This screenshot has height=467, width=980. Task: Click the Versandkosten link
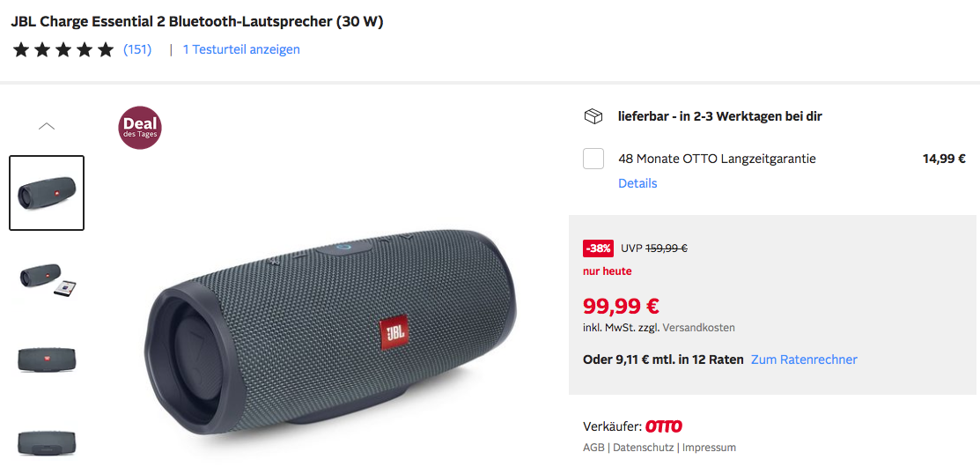(698, 328)
